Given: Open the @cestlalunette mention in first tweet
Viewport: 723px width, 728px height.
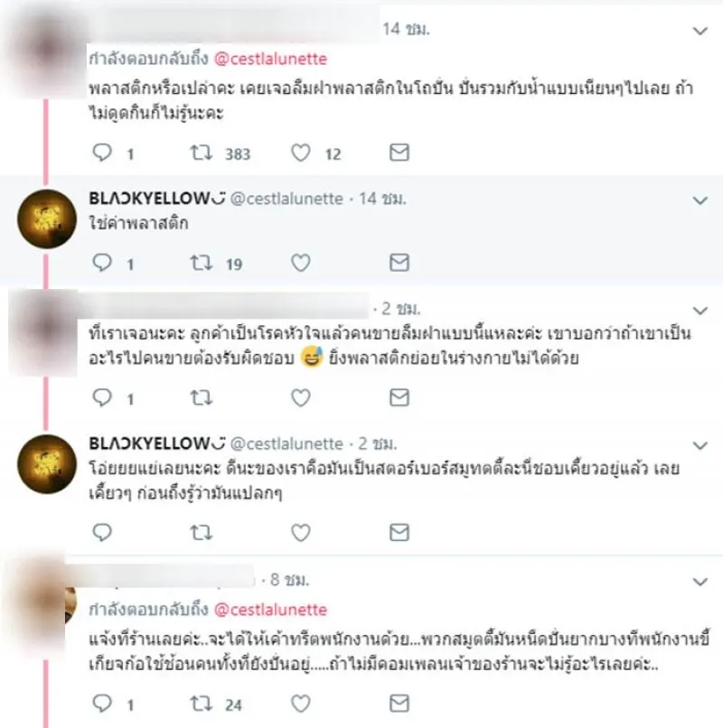Looking at the screenshot, I should tap(270, 59).
